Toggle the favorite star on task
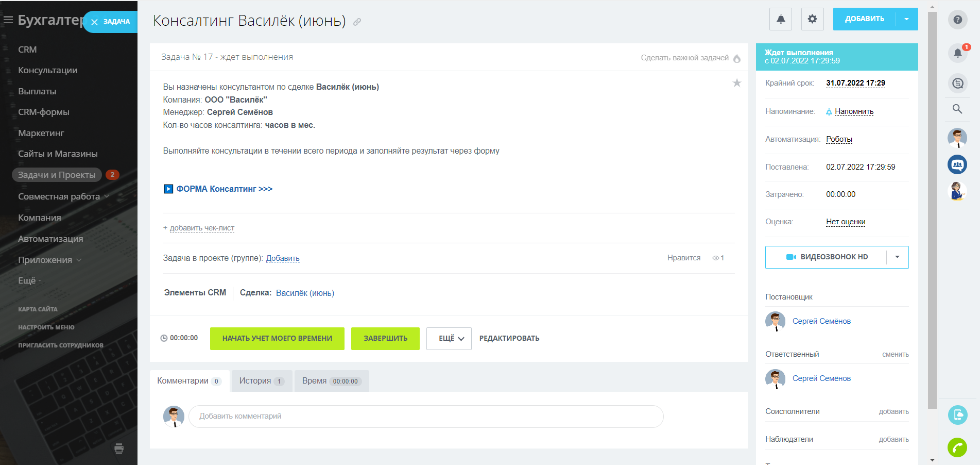 click(x=737, y=83)
